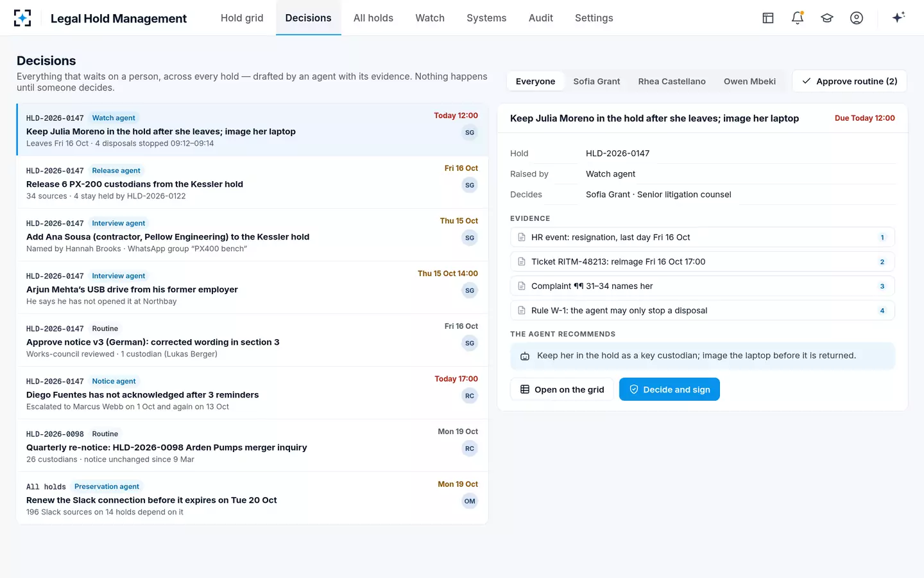Open the Systems tab
Viewport: 924px width, 578px height.
(486, 18)
